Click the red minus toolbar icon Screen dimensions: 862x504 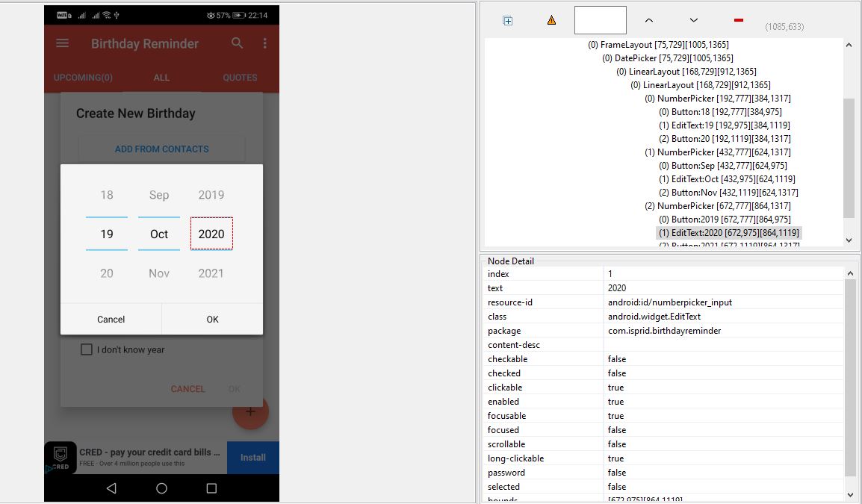(x=738, y=21)
